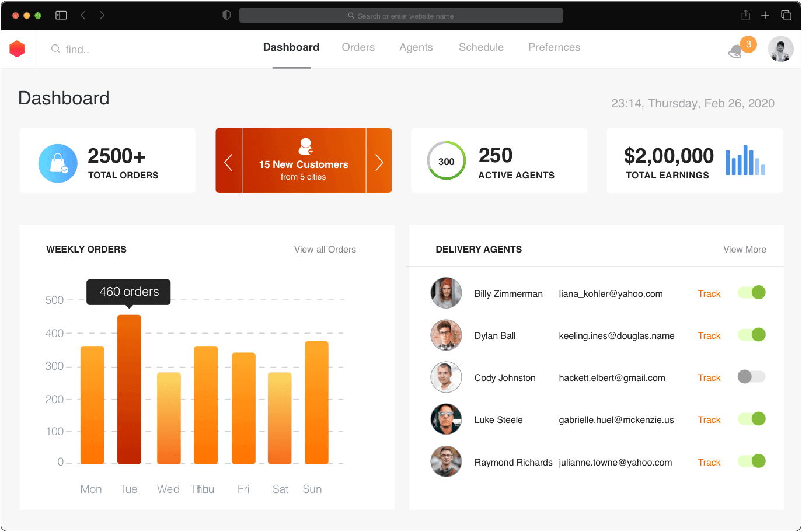Screen dimensions: 802x532
Task: Click the View all Orders link
Action: pos(325,250)
